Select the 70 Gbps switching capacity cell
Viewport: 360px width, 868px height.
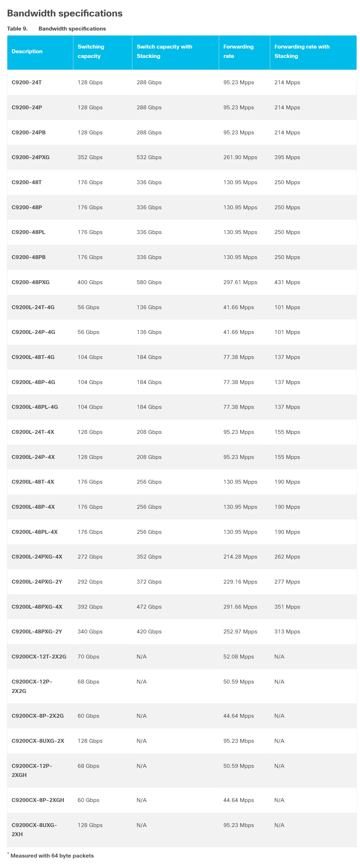click(88, 657)
